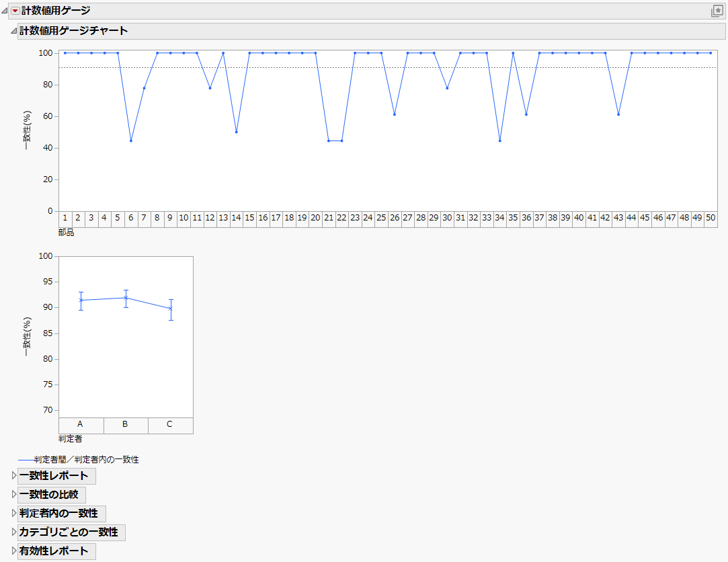Click the bookmark star icon in top-right corner

click(718, 11)
